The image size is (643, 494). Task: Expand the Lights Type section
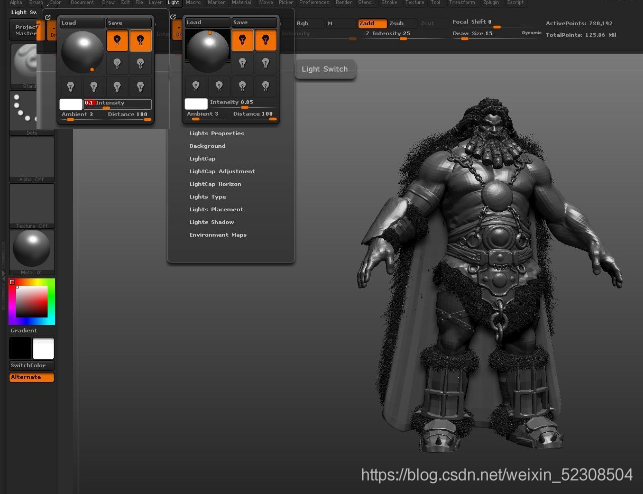[x=207, y=197]
